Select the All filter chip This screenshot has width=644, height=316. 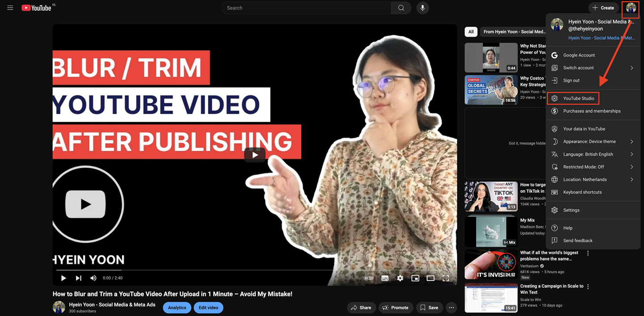point(471,32)
